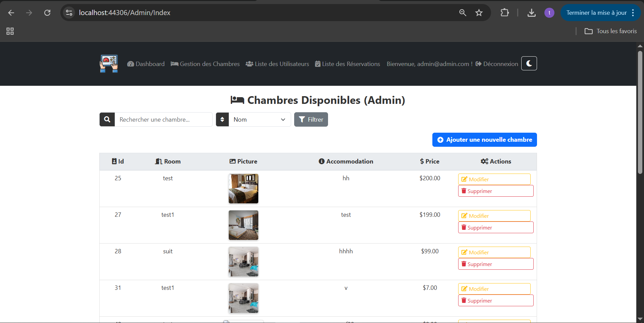
Task: Click the welcome admin@admin.com text
Action: 430,64
